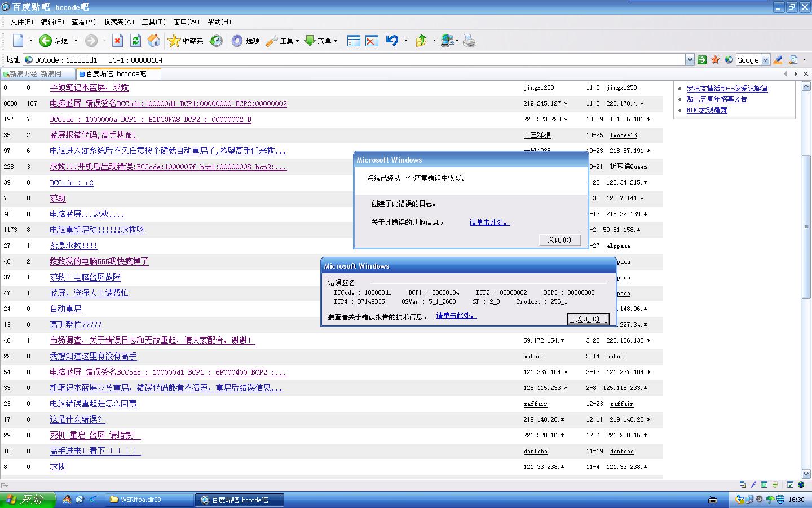
Task: Switch to the 新浪财经_新浪网 tab
Action: click(x=36, y=74)
